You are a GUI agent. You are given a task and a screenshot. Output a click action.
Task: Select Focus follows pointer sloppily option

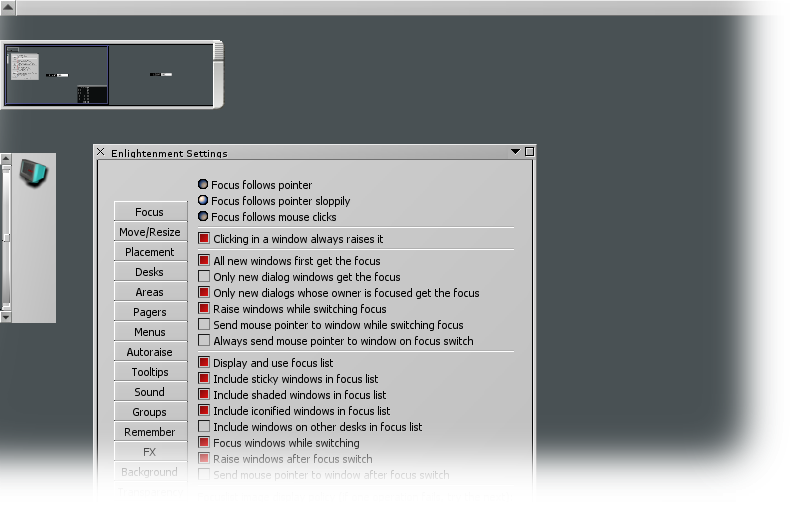tap(203, 200)
